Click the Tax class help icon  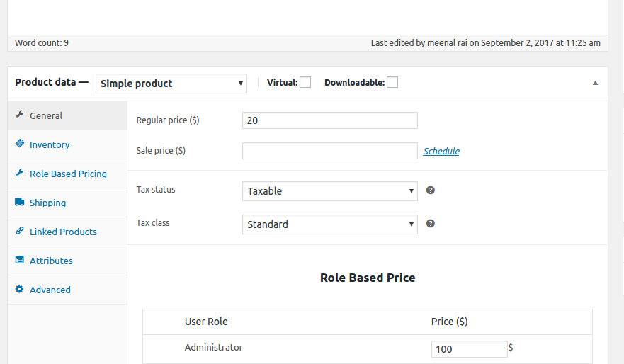tap(430, 224)
